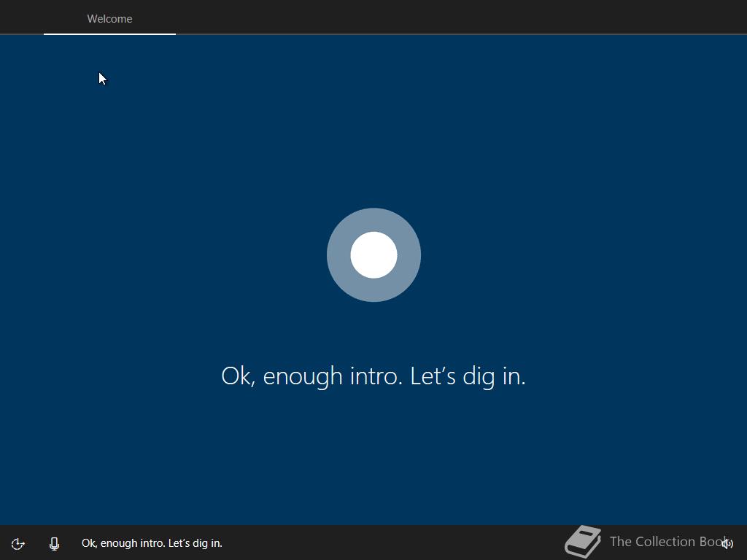
Task: Click the bottom bar caption 'Ok, enough intro. Let's dig in.'
Action: [152, 543]
